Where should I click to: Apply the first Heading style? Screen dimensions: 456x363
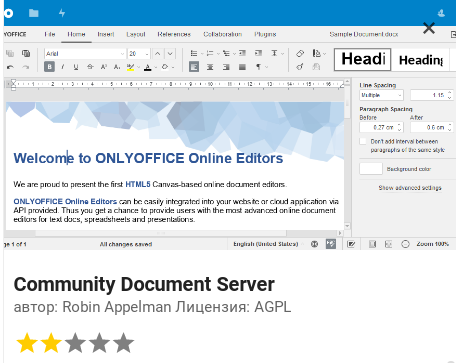pyautogui.click(x=363, y=59)
